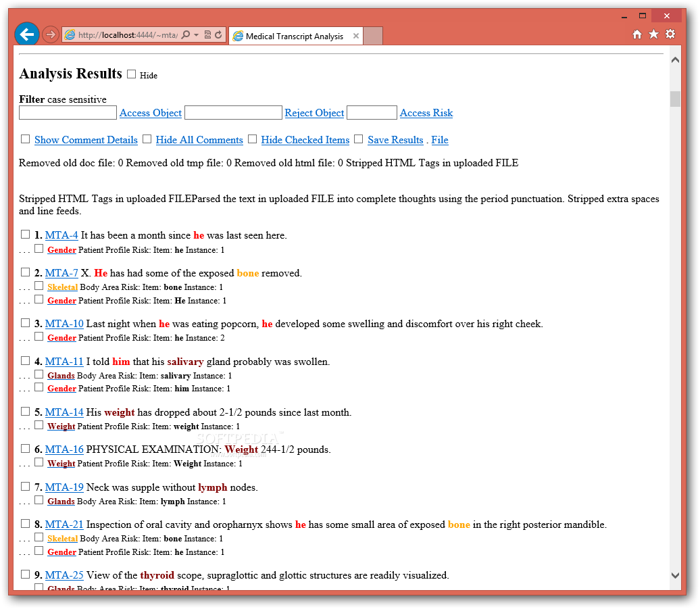
Task: Click the Reject Object filter input
Action: click(x=234, y=112)
